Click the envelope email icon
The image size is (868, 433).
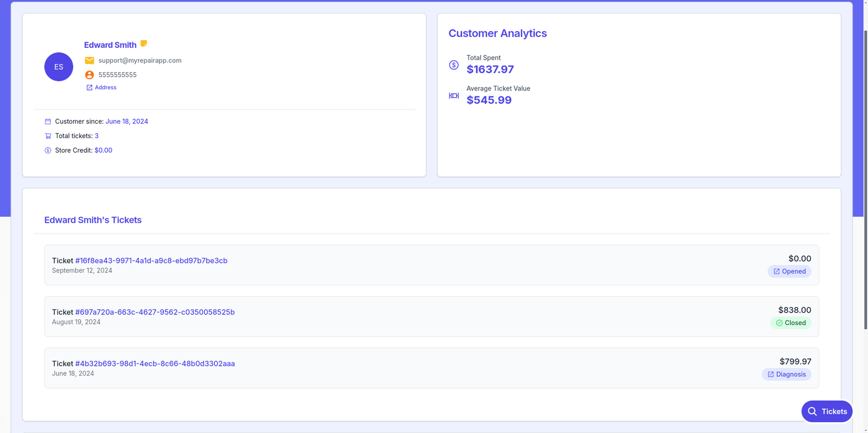point(90,61)
